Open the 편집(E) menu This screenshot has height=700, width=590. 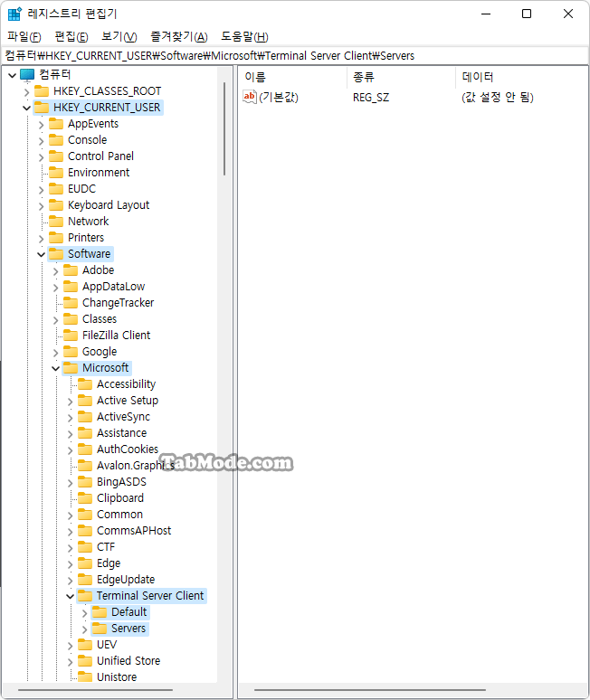[71, 36]
